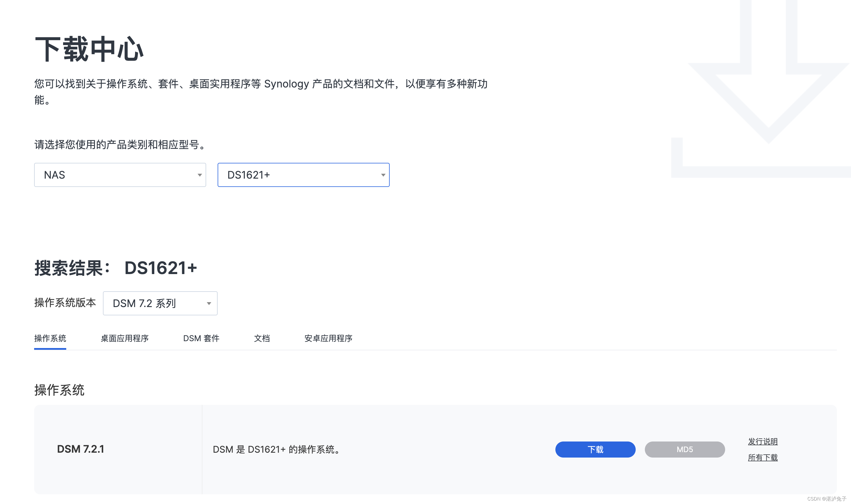Click the 下载中心 page title
The height and width of the screenshot is (504, 851).
pyautogui.click(x=89, y=50)
